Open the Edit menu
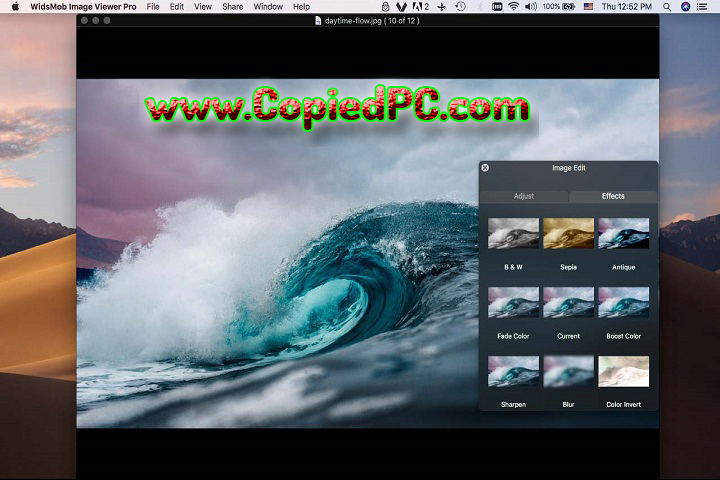Screen dimensions: 720x480 (x=177, y=7)
